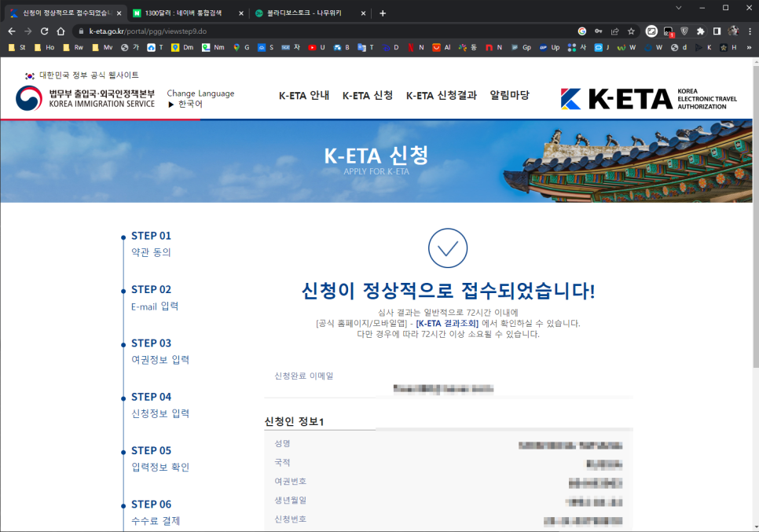Image resolution: width=759 pixels, height=532 pixels.
Task: Reload the K-ETA page
Action: [45, 31]
